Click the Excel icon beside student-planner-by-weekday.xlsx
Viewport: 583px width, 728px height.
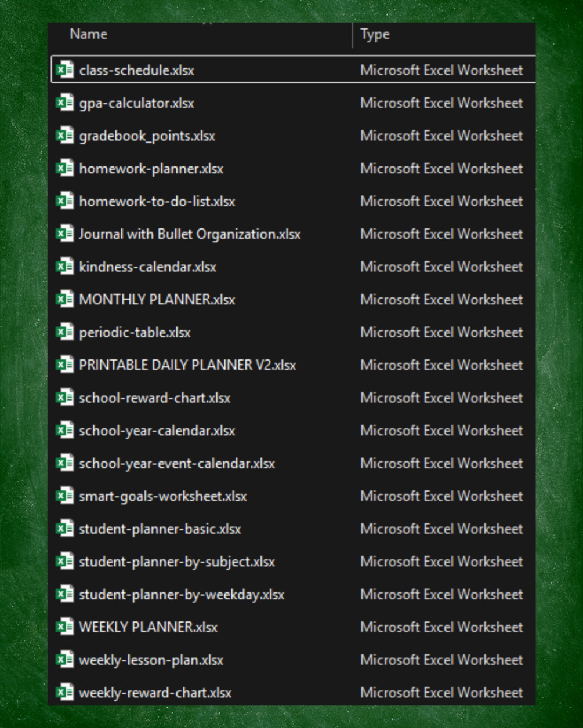coord(64,594)
